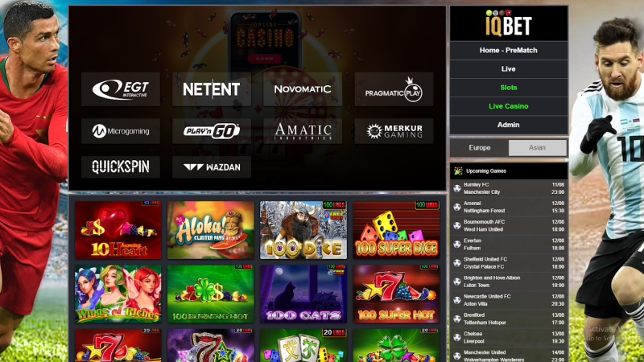Open the Novomatic provider logo
This screenshot has height=362, width=644.
[x=303, y=89]
